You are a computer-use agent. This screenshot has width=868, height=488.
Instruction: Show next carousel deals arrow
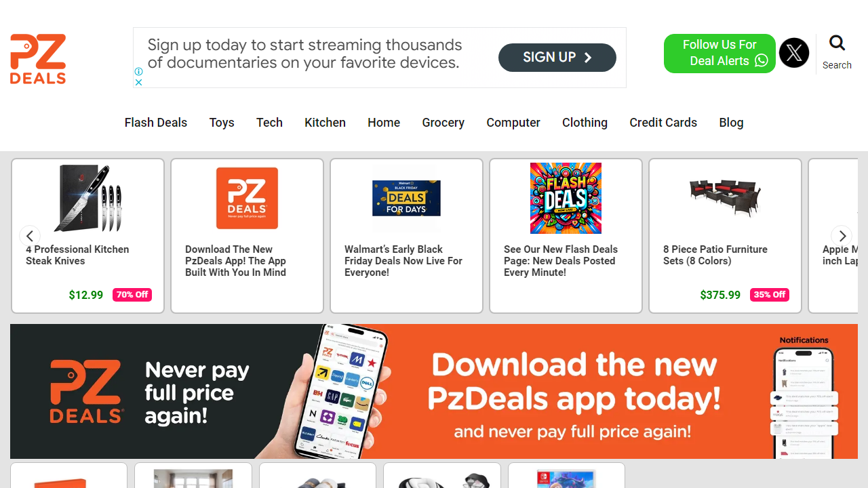coord(842,236)
